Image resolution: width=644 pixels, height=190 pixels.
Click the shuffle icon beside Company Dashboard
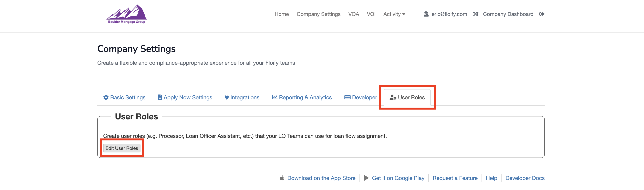point(475,14)
